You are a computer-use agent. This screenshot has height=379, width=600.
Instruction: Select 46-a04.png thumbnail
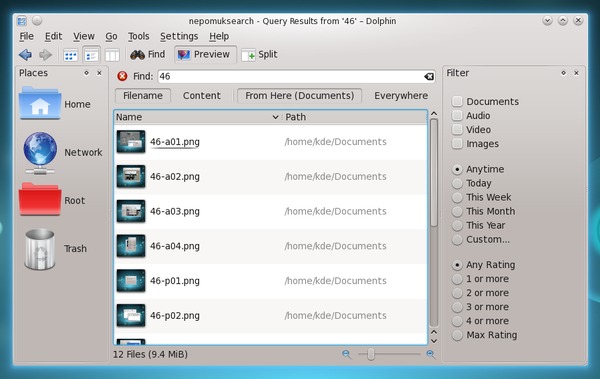tap(131, 246)
